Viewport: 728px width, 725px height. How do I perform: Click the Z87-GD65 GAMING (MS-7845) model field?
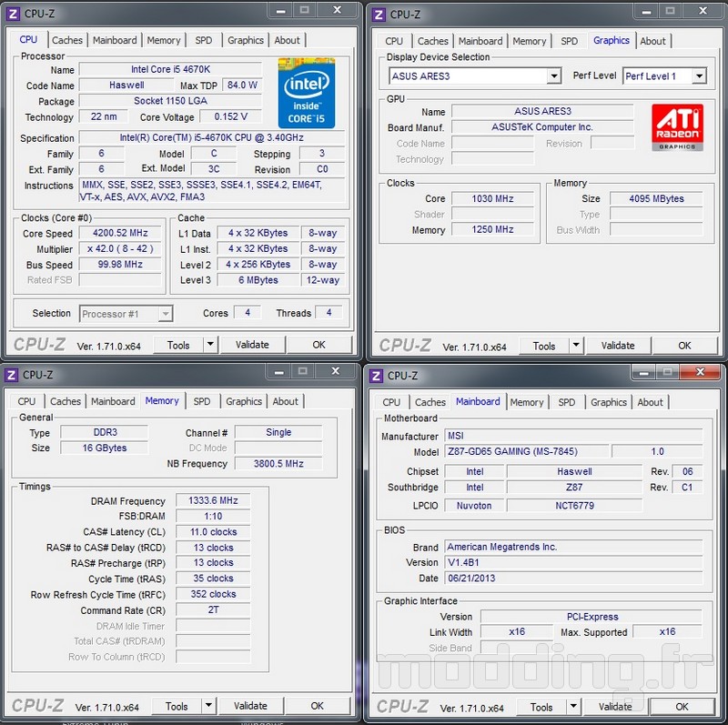click(527, 451)
